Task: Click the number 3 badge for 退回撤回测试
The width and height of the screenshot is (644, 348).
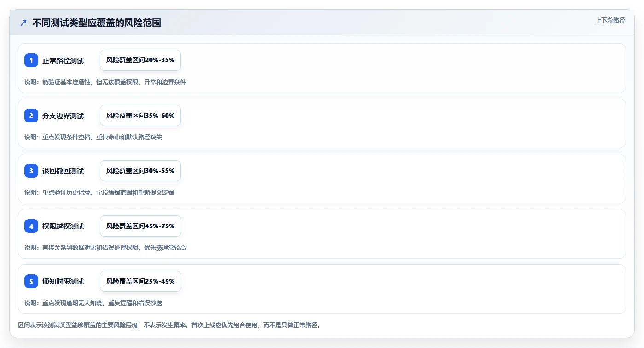Action: 31,171
